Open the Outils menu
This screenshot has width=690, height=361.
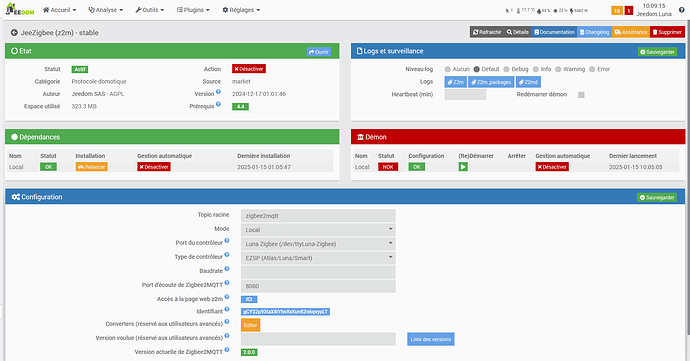pyautogui.click(x=150, y=10)
